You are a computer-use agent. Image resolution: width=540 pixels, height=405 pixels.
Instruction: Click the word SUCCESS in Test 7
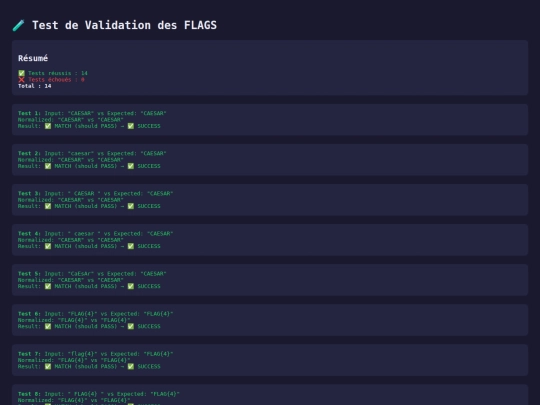click(x=149, y=366)
